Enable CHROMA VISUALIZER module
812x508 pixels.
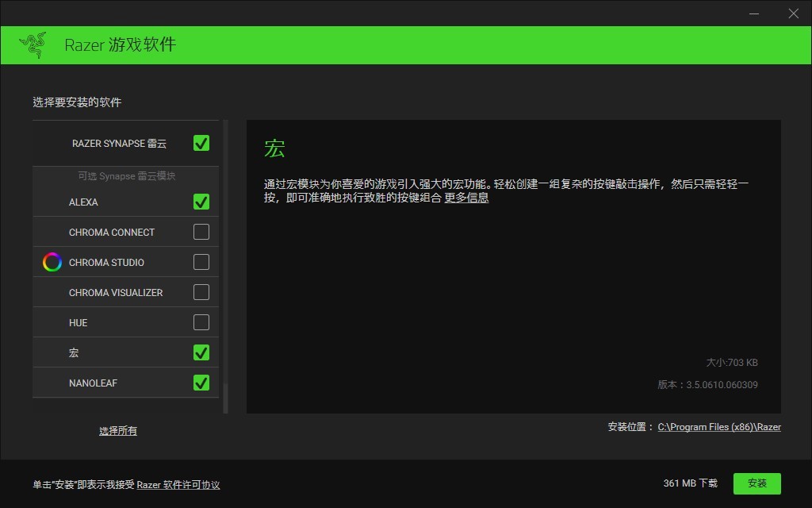[x=201, y=292]
